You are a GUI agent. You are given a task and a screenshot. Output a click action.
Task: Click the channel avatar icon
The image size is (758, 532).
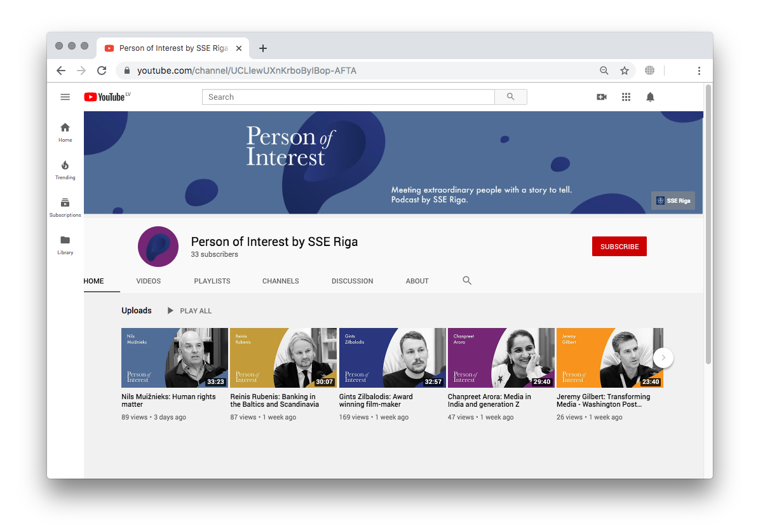point(158,247)
